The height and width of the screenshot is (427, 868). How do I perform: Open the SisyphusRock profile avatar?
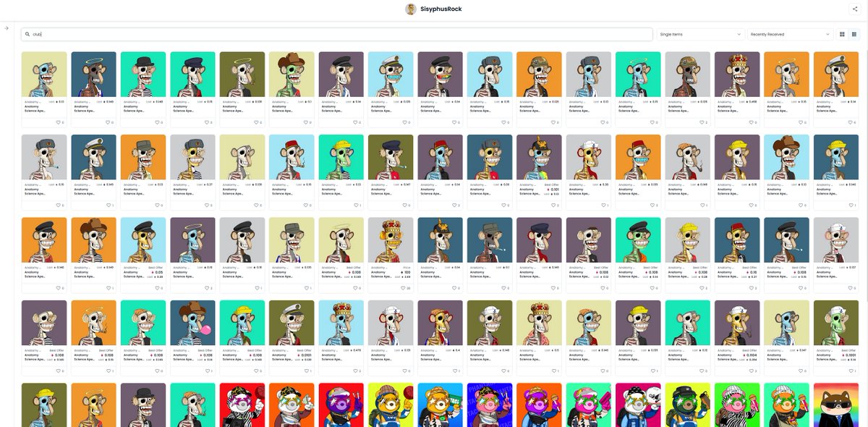coord(411,9)
